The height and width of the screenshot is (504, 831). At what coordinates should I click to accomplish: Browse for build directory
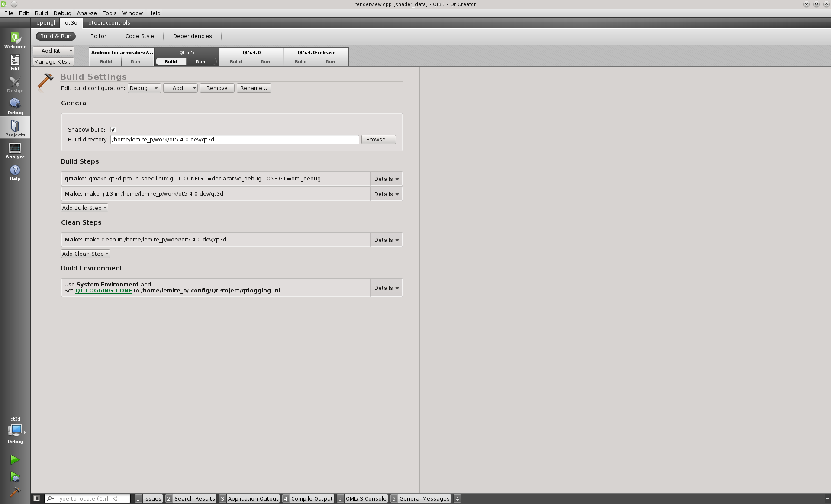(378, 139)
